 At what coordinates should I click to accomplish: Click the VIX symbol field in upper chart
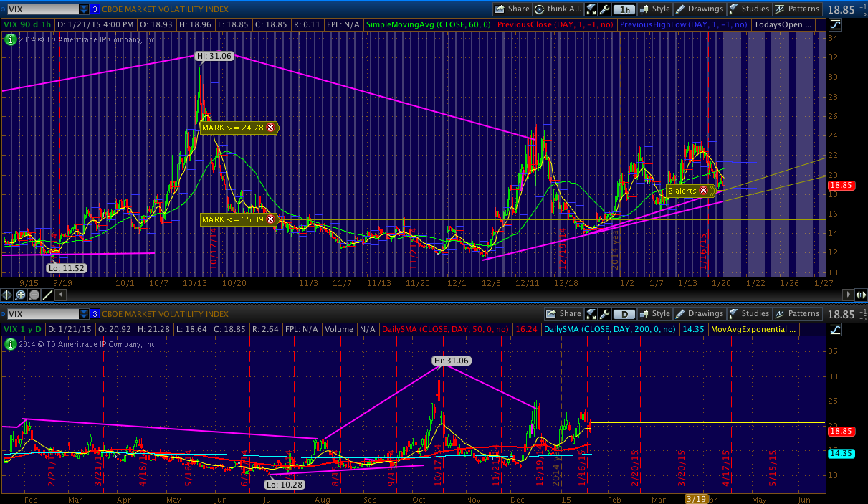point(39,9)
